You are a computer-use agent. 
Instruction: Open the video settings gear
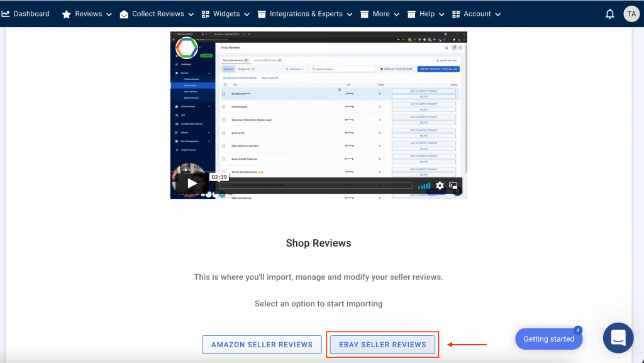coord(440,186)
